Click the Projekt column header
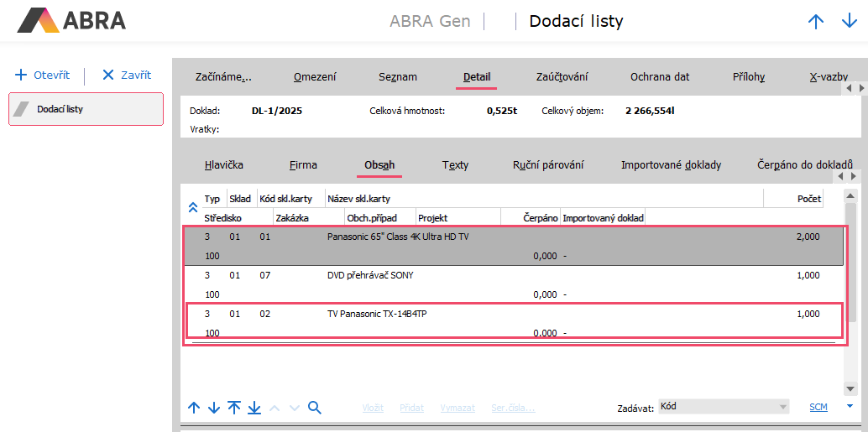 (458, 218)
